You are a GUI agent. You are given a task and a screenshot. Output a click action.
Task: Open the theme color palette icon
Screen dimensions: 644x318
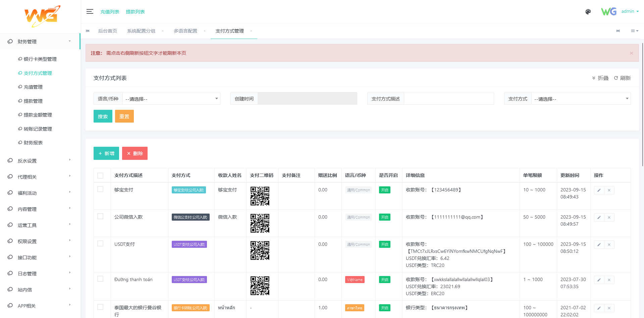point(588,12)
